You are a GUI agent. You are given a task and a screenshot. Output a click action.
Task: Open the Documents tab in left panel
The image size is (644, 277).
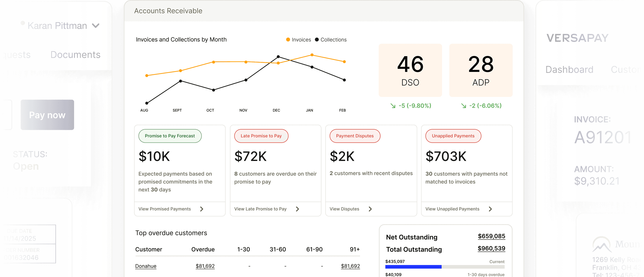point(75,55)
